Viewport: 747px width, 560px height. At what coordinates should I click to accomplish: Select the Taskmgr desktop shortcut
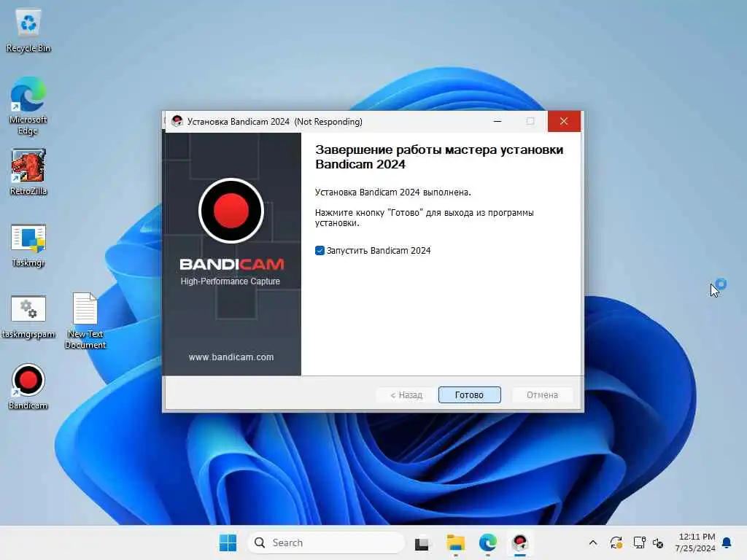point(28,244)
